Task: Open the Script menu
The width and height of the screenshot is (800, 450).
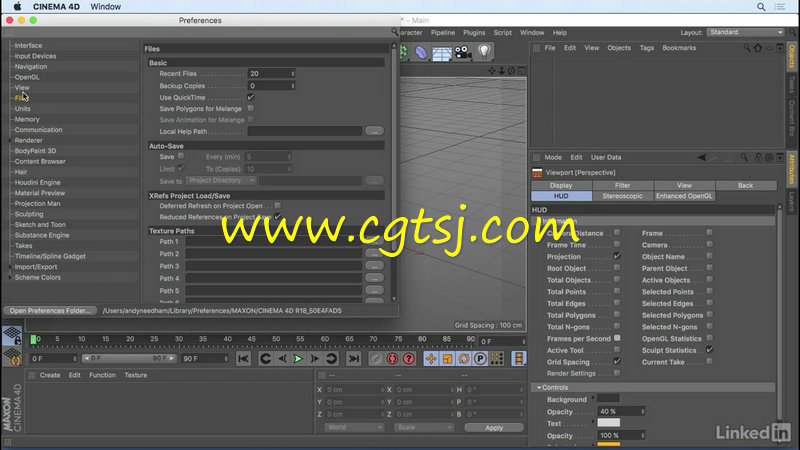Action: (503, 33)
